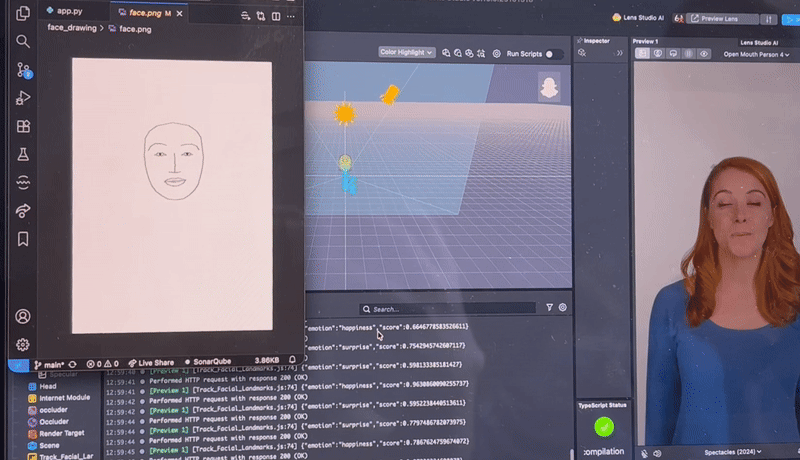Open the Extensions view in VS Code
Screen dimensions: 800x460
pos(23,126)
